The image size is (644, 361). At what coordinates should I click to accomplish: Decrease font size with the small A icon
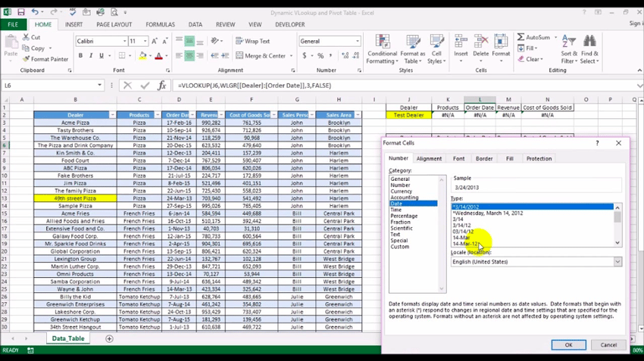[164, 41]
